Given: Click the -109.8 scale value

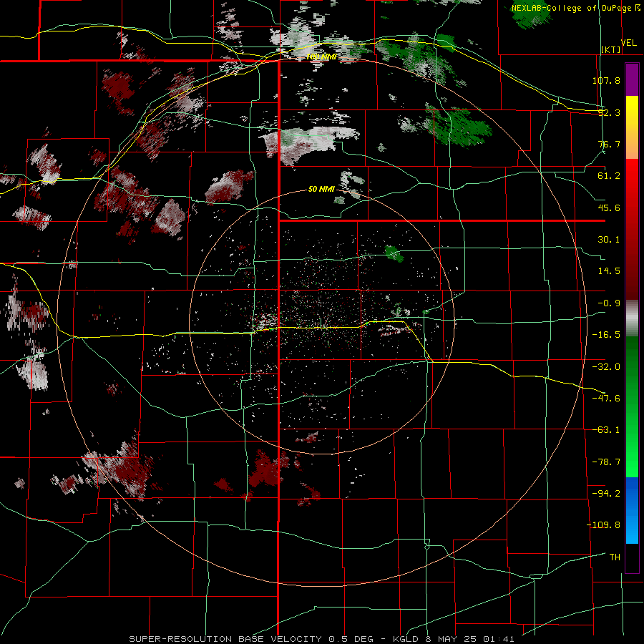Looking at the screenshot, I should (x=603, y=525).
